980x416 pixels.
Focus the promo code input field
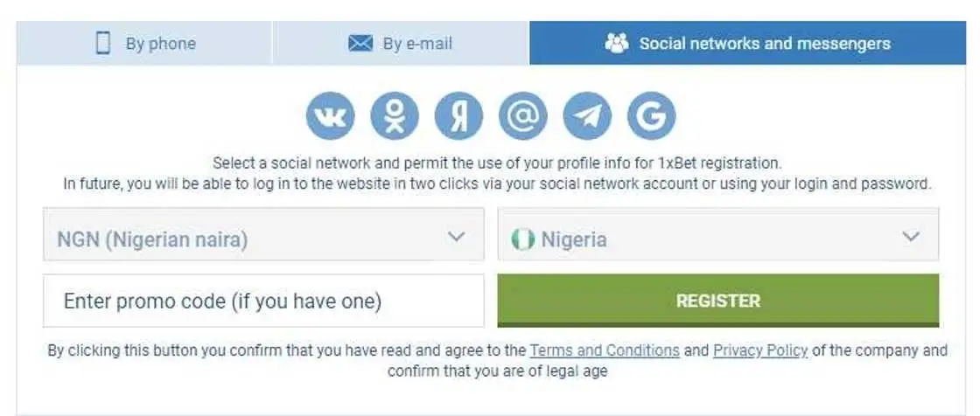[263, 301]
